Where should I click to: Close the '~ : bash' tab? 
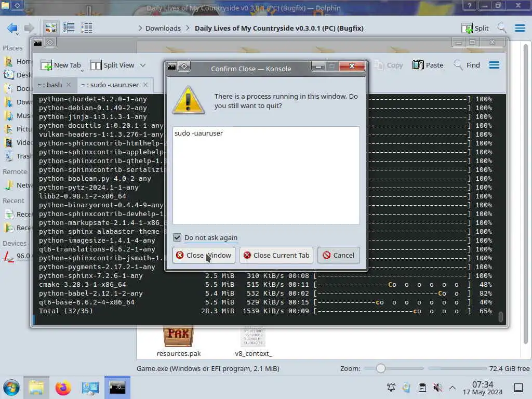(x=69, y=85)
